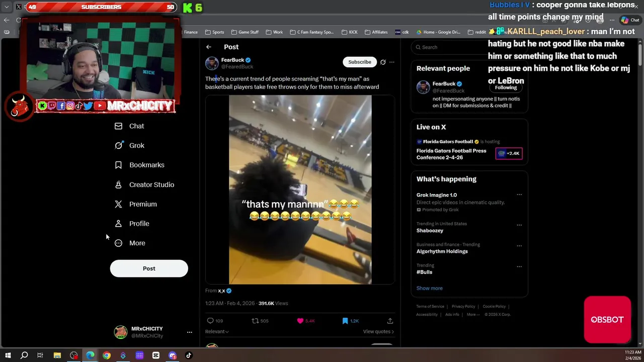Open options for Algorhythm Holdings trend
644x362 pixels.
pos(519,246)
